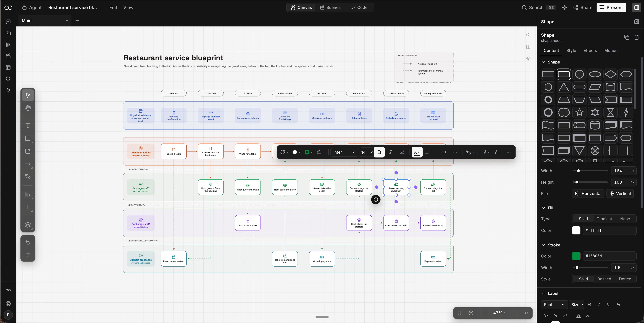The image size is (644, 323).
Task: Select the arrow connector tool
Action: [28, 164]
